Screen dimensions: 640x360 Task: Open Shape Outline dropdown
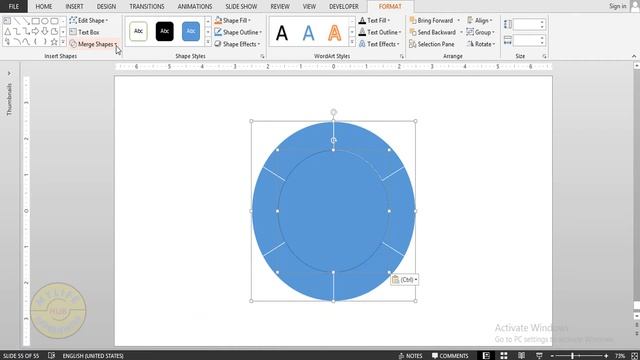[x=238, y=32]
